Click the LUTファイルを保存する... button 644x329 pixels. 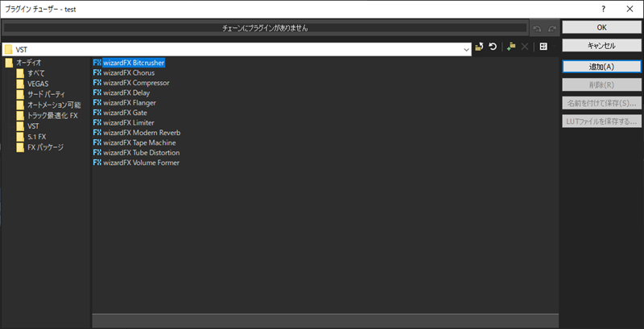tap(601, 121)
